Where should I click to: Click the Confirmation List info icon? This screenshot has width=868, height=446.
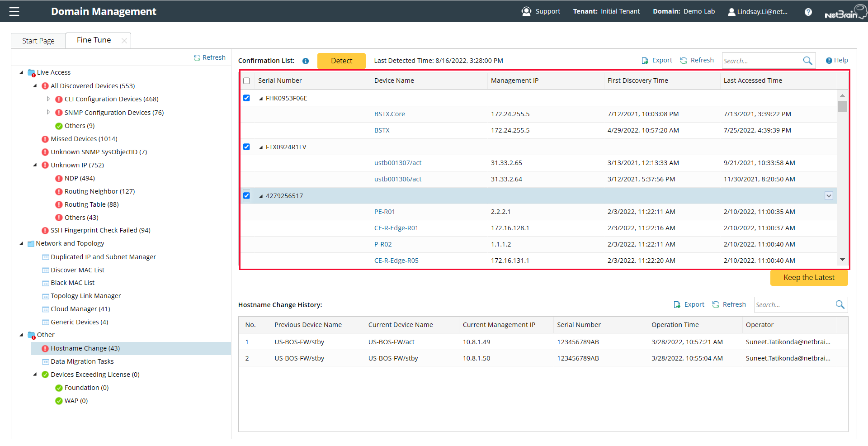coord(306,61)
